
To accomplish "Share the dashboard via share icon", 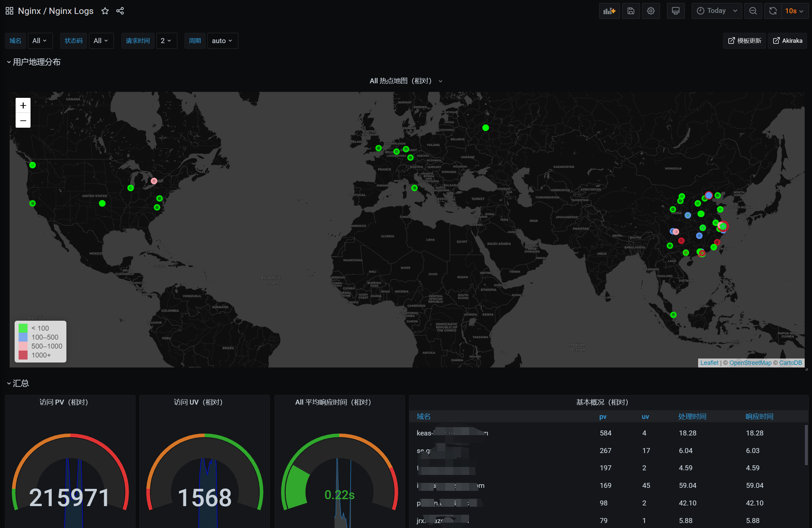I will pos(120,11).
